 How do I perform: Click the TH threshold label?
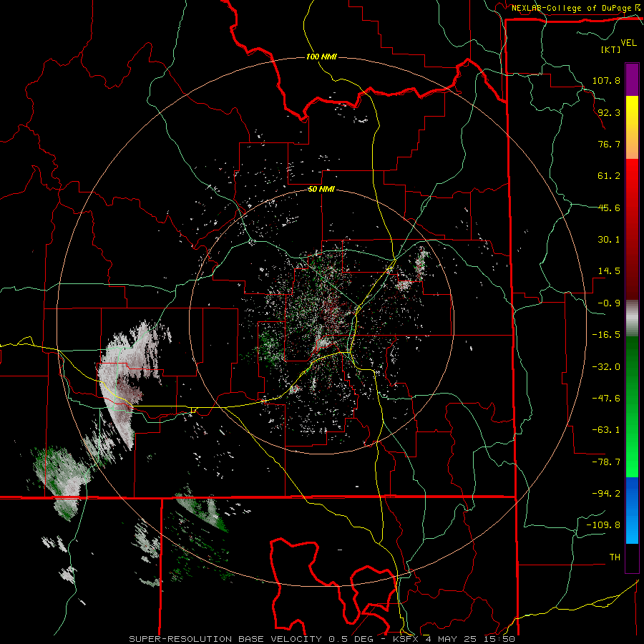[x=615, y=557]
